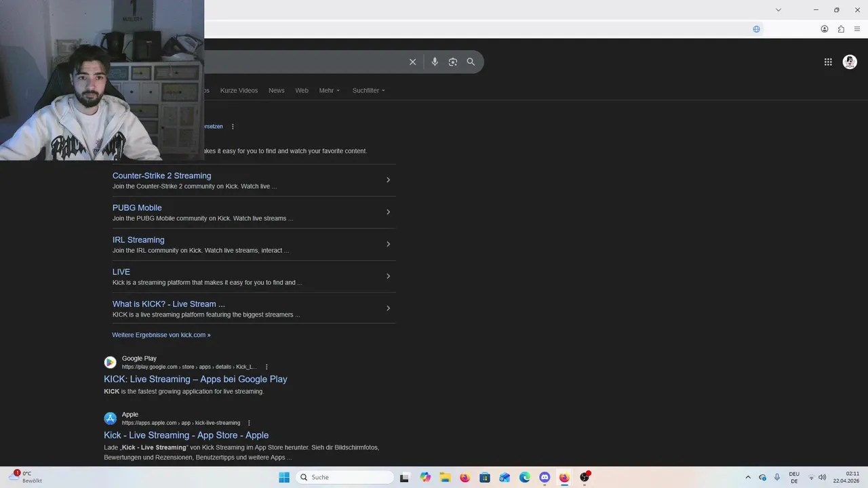Click the Apple App Store favicon

pos(110,418)
